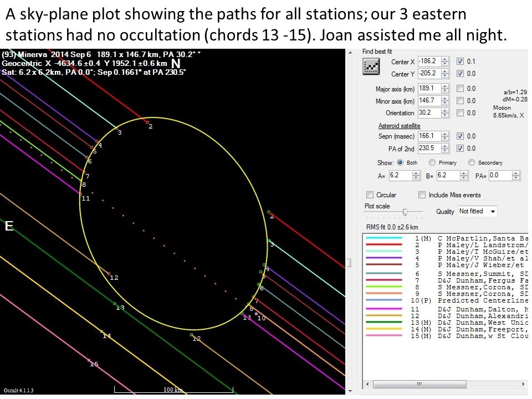This screenshot has width=532, height=399.
Task: Click chord 10 (P) Predicted Centerline row
Action: tap(447, 300)
